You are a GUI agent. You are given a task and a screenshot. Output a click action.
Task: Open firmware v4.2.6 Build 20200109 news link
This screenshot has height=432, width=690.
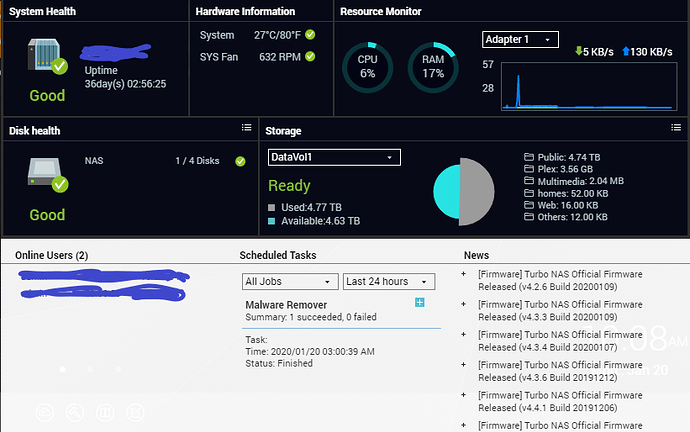[x=560, y=280]
